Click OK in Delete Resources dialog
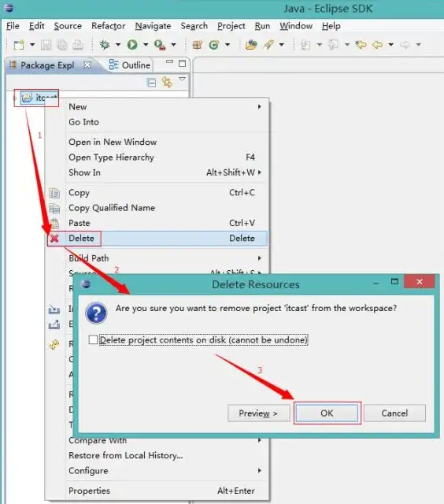The image size is (444, 504). [327, 413]
